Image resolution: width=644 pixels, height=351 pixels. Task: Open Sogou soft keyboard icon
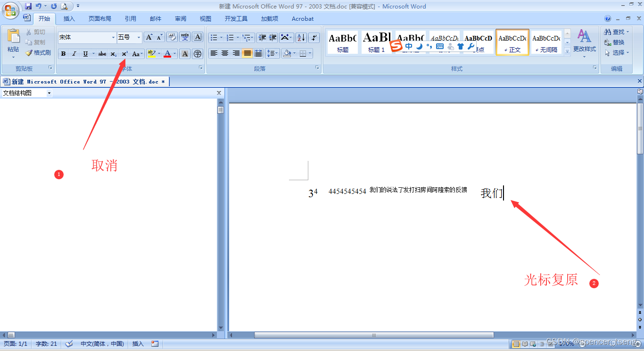440,46
